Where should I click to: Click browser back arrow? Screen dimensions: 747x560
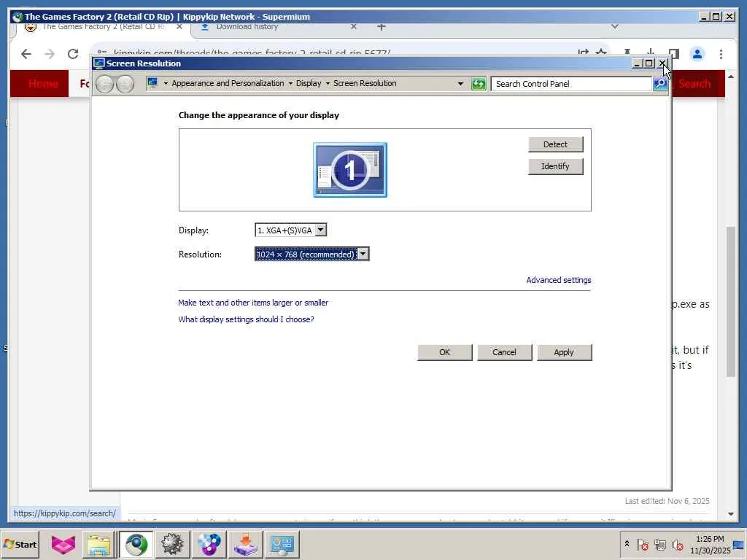tap(26, 54)
